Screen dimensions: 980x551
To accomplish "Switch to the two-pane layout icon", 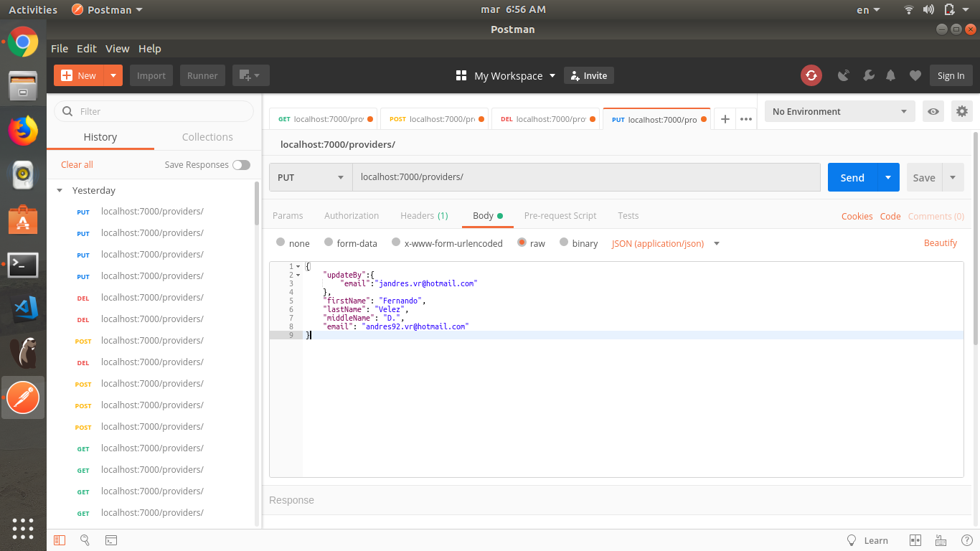I will coord(915,540).
